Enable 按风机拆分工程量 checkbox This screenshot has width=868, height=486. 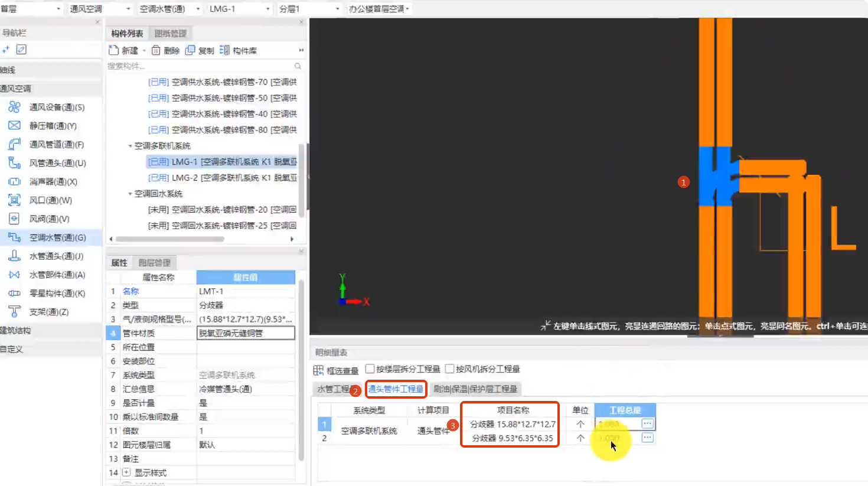coord(449,368)
